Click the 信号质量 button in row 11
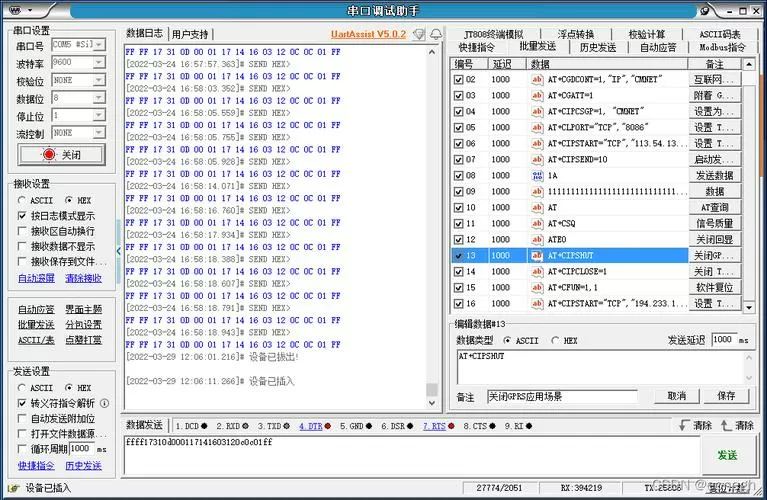 715,224
